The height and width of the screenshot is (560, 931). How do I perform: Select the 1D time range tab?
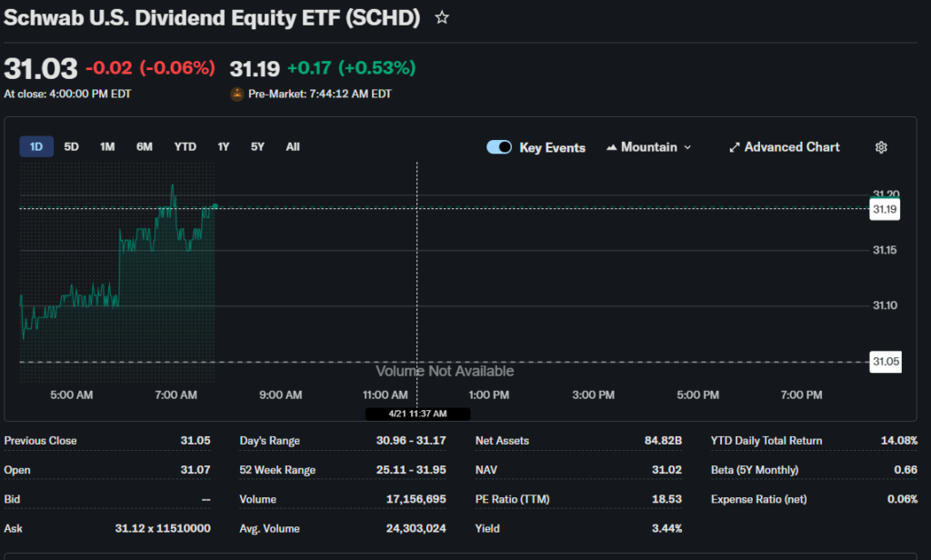[36, 147]
